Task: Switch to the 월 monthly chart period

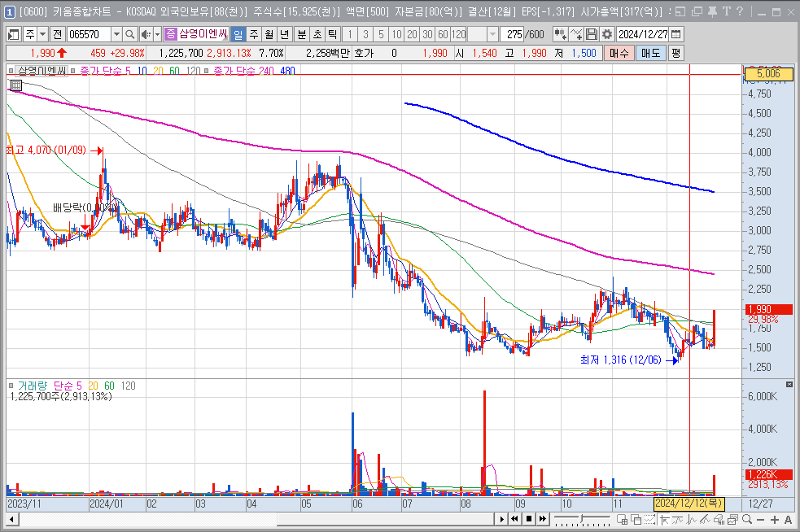Action: tap(269, 34)
